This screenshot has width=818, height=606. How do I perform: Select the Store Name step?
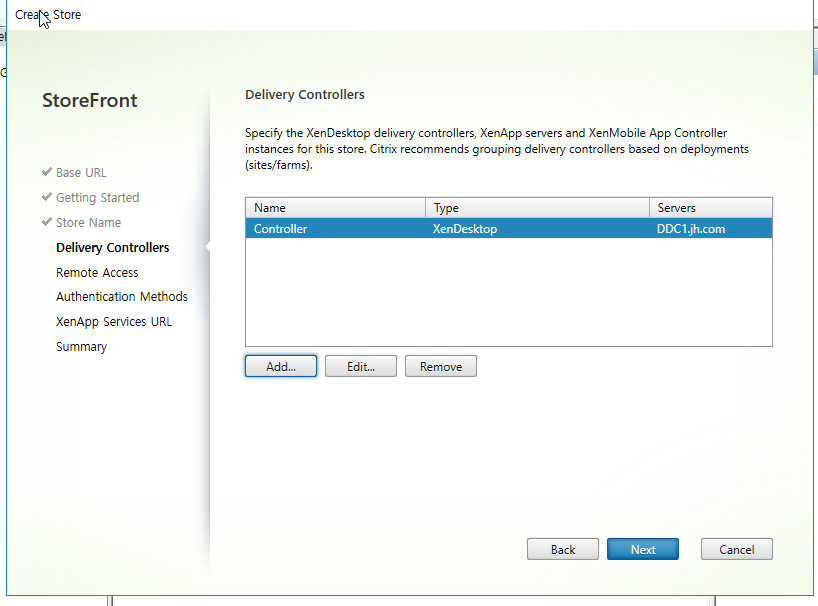(89, 223)
